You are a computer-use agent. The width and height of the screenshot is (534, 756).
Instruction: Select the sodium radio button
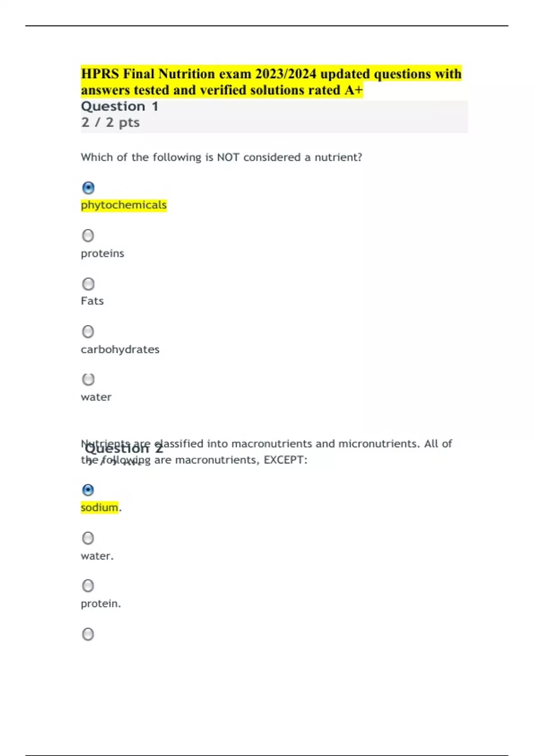89,490
